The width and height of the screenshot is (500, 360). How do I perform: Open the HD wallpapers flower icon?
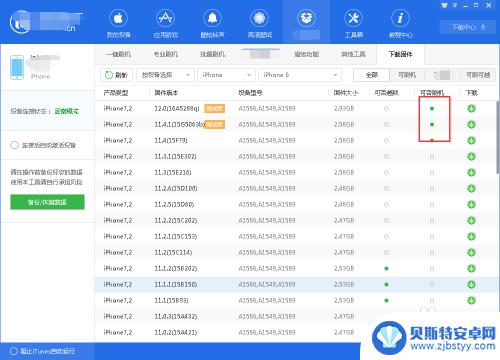click(259, 19)
